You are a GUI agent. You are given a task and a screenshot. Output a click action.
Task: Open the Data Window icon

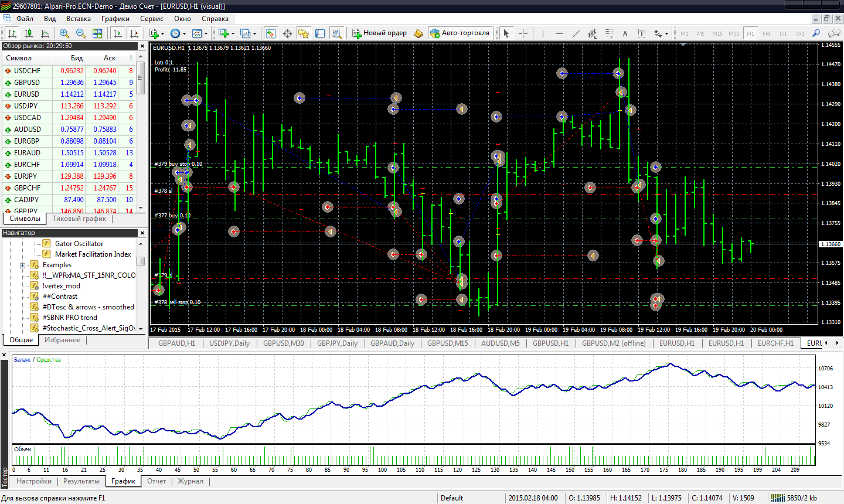tap(287, 33)
